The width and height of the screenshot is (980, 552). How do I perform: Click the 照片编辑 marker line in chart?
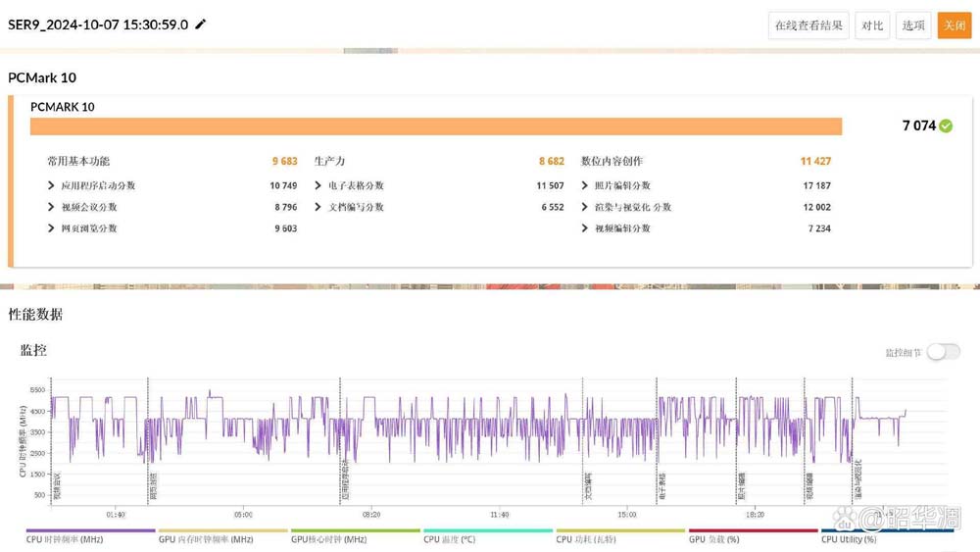click(x=736, y=441)
